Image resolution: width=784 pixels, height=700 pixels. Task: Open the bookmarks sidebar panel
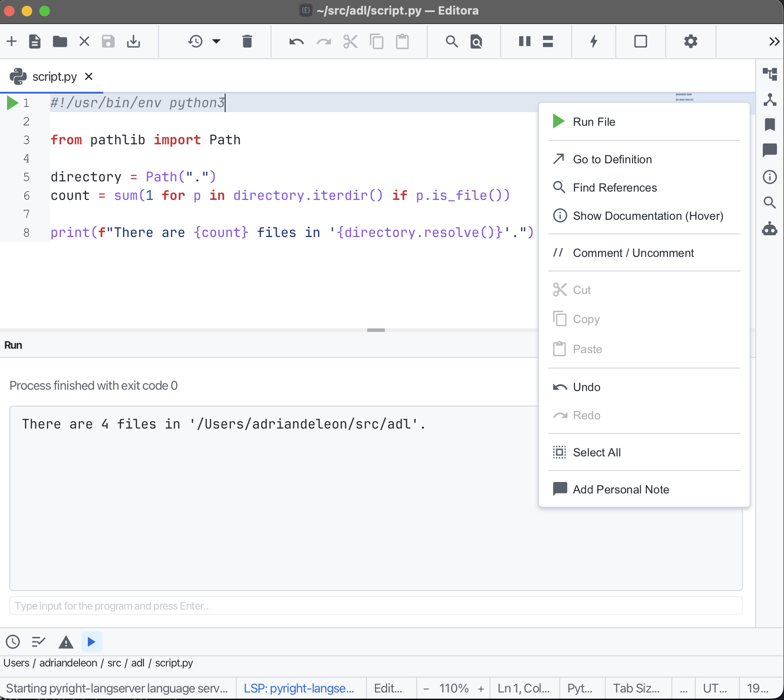pos(770,125)
